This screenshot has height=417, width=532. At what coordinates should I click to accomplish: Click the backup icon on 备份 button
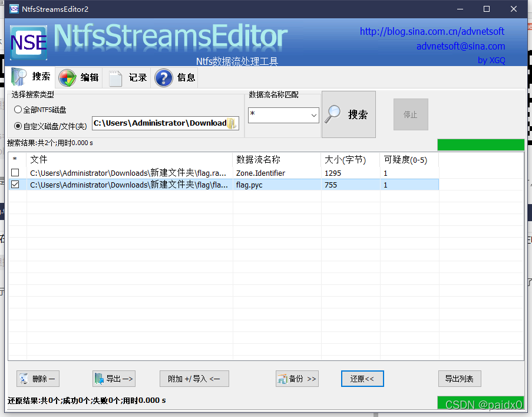click(282, 379)
